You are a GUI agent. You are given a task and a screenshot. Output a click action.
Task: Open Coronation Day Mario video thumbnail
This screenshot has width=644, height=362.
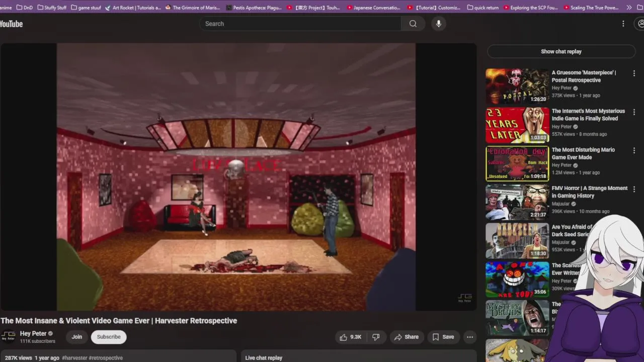[x=517, y=164]
